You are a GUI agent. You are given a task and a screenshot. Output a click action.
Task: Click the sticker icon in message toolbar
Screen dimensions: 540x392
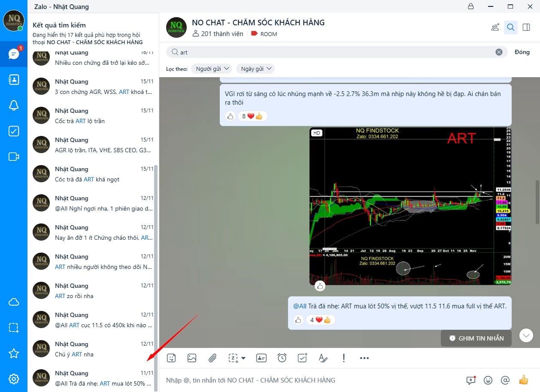(171, 358)
